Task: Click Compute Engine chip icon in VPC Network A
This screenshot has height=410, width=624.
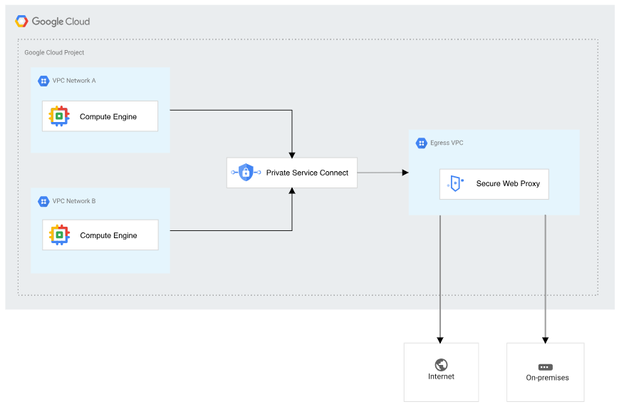Action: (x=59, y=116)
